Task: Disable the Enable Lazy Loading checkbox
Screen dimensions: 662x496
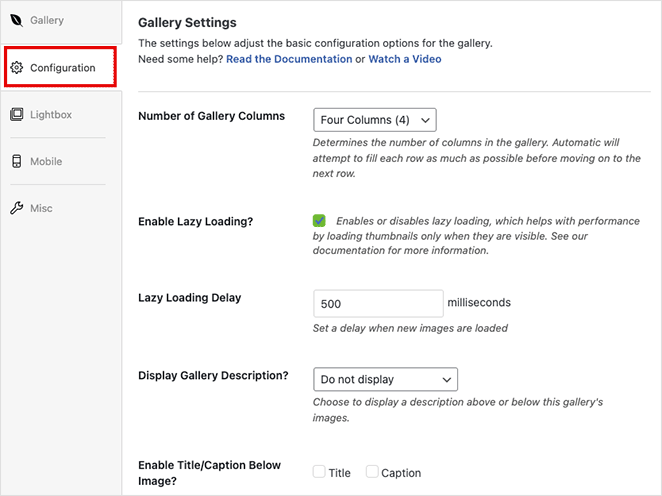Action: click(320, 221)
